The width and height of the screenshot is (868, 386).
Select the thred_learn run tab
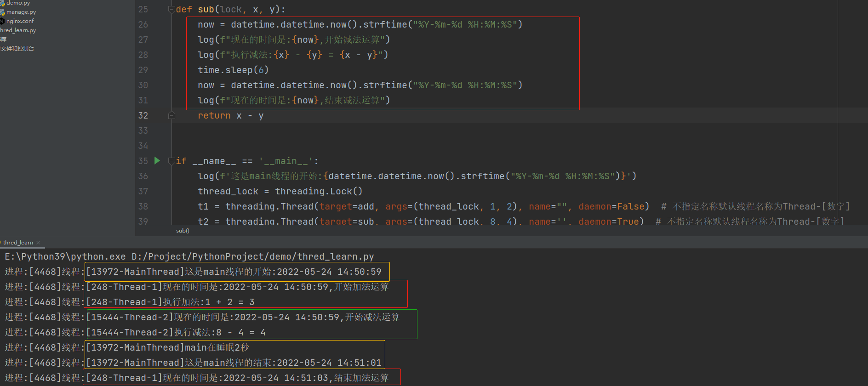tap(18, 242)
